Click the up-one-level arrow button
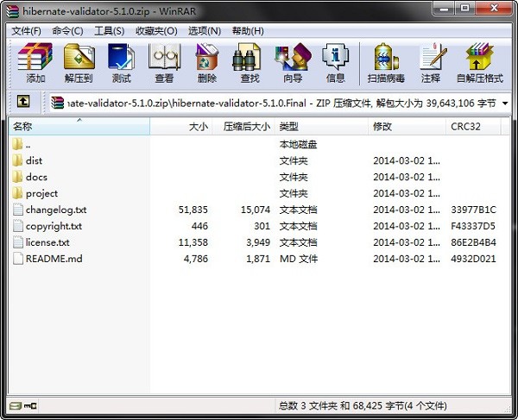Image resolution: width=518 pixels, height=420 pixels. point(23,101)
